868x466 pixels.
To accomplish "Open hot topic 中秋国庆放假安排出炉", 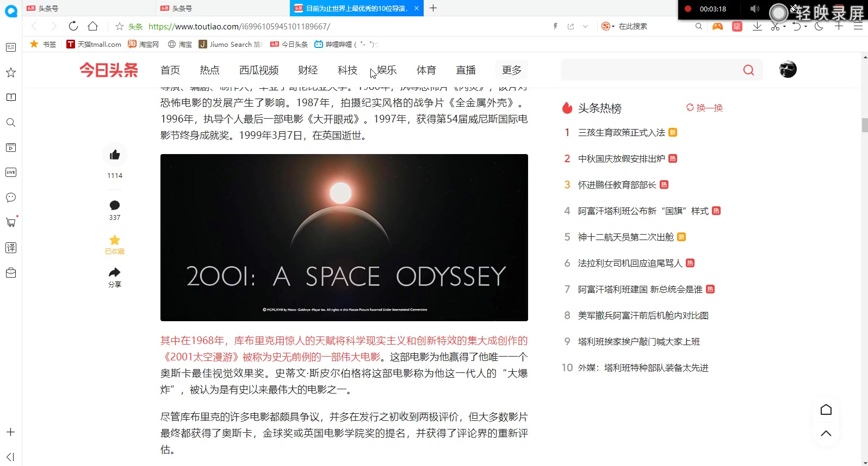I will point(621,158).
